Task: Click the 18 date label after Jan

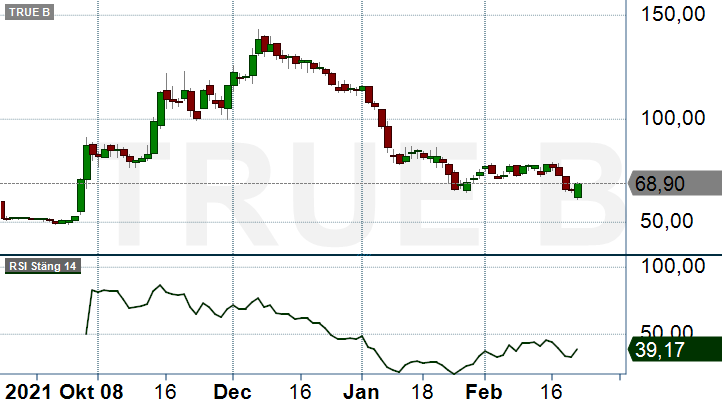Action: coord(422,392)
